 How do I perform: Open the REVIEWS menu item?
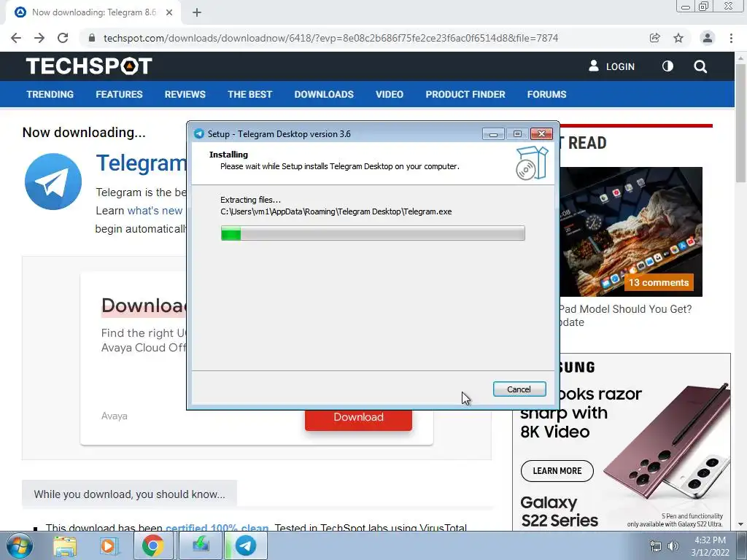pyautogui.click(x=185, y=94)
